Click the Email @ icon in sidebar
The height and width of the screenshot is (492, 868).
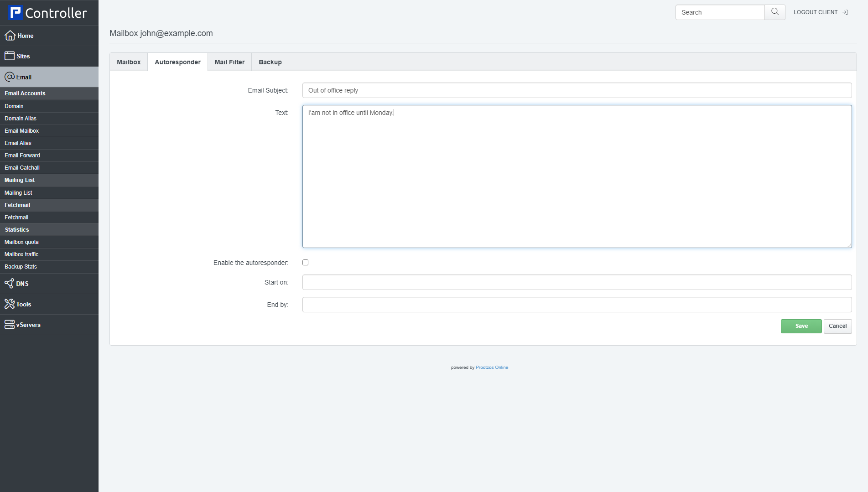pos(10,77)
